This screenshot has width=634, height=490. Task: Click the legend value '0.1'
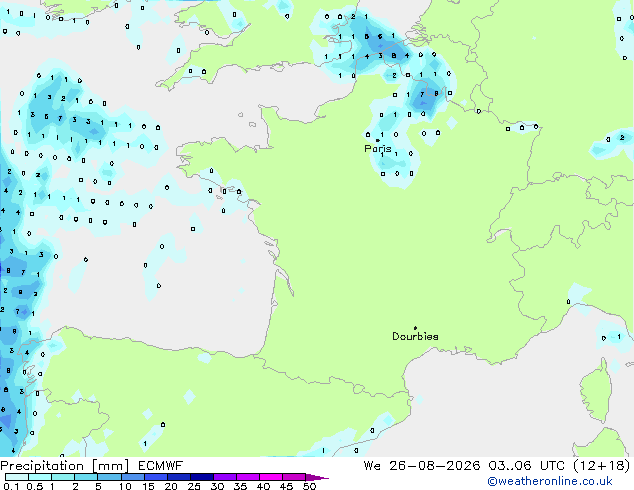(x=11, y=486)
